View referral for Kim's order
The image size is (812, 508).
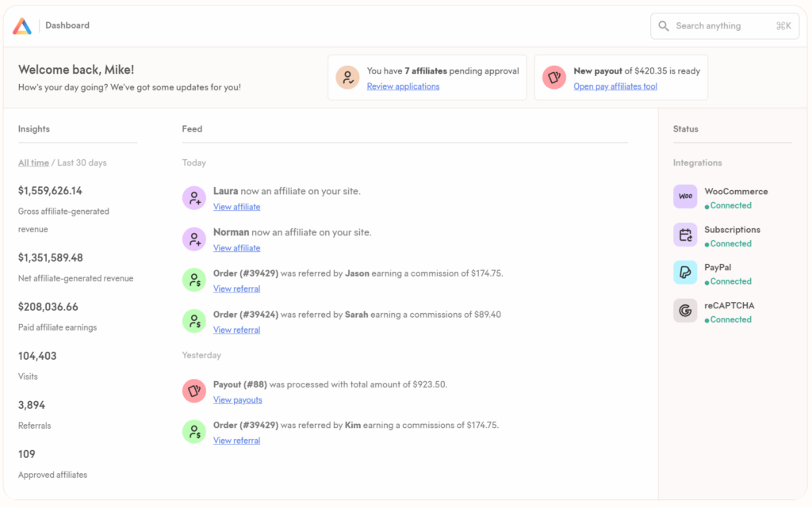pos(236,441)
